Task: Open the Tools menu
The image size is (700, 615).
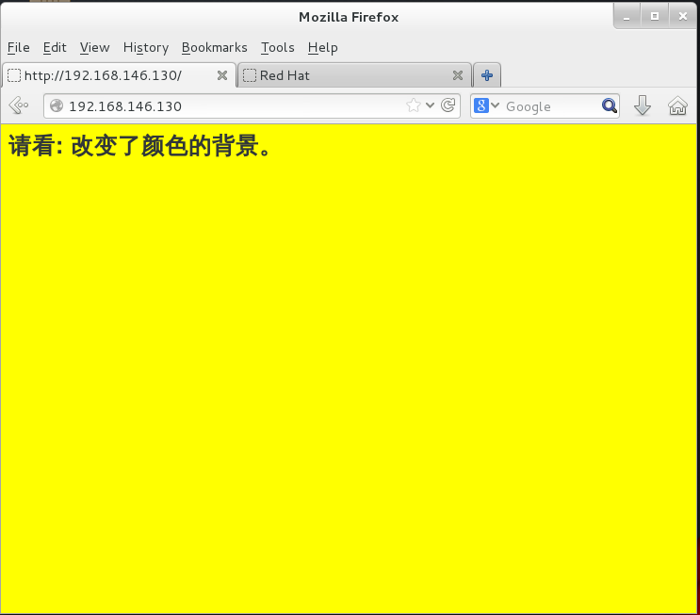Action: pos(278,47)
